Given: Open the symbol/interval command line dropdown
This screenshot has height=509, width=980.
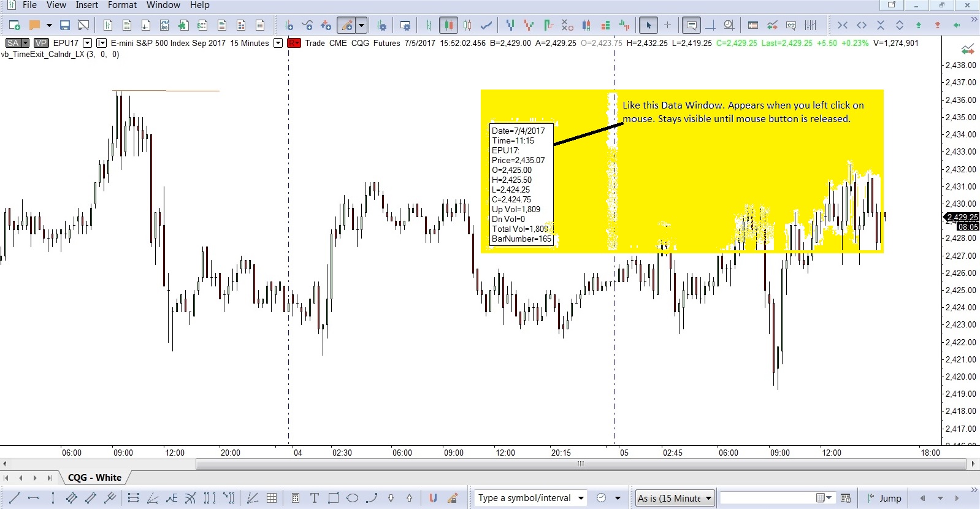Looking at the screenshot, I should tap(581, 498).
